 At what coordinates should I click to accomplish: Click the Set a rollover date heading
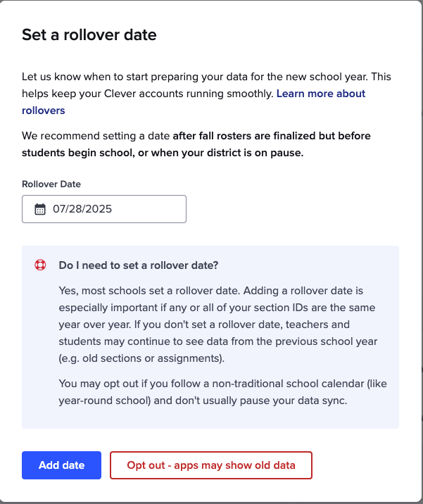pos(89,34)
